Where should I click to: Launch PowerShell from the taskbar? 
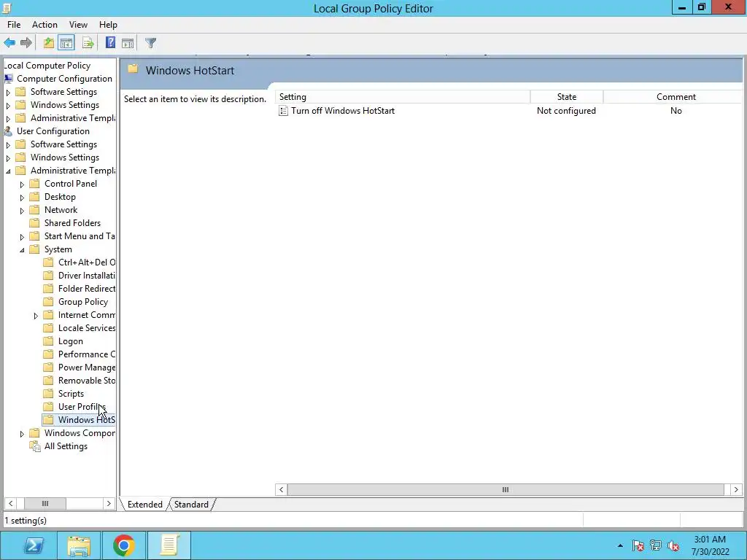point(34,545)
